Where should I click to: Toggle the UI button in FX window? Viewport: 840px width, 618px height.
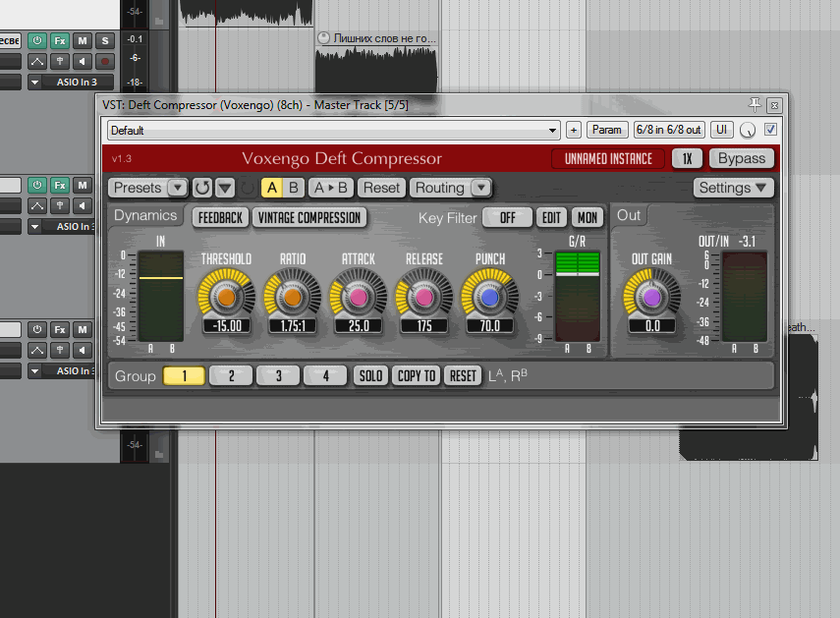click(x=721, y=130)
